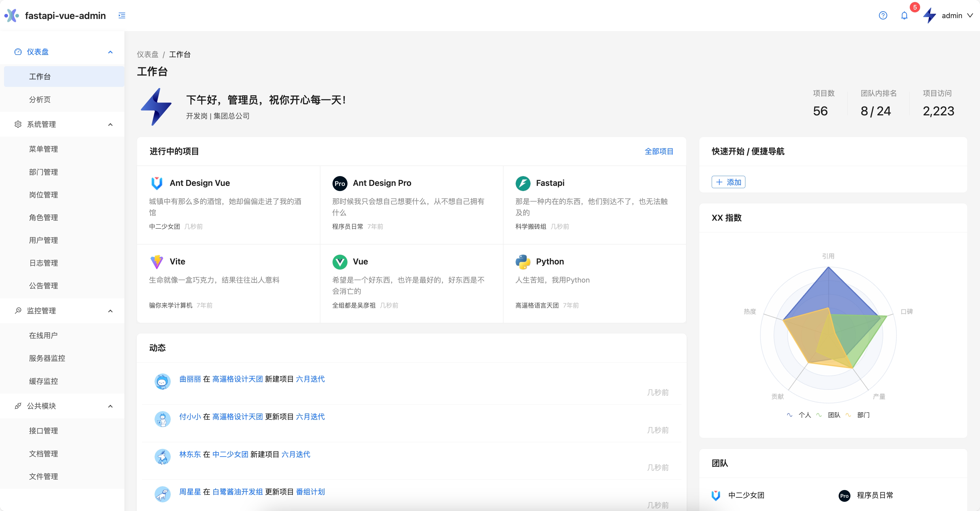The width and height of the screenshot is (980, 511).
Task: Click the Fastapi project logo
Action: coord(523,183)
